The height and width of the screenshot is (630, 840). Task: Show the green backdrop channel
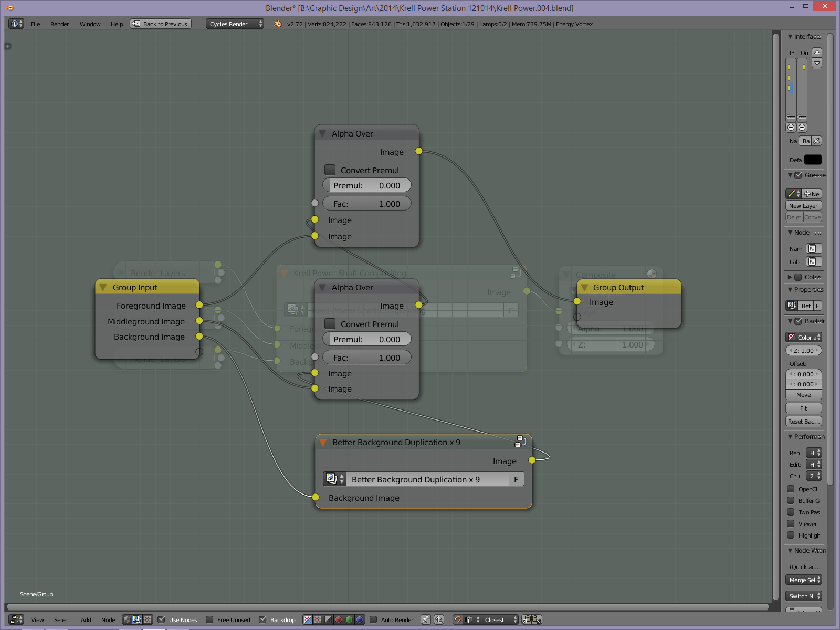349,619
